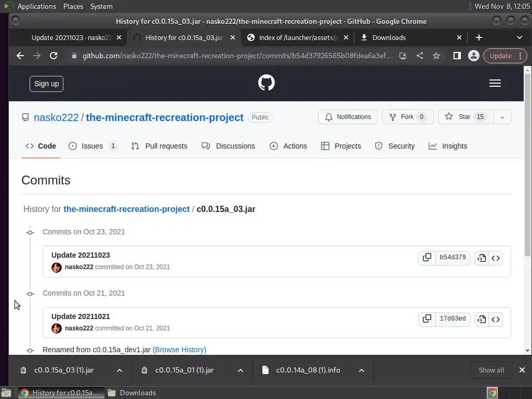Fork this repository
The width and height of the screenshot is (532, 399).
click(408, 117)
